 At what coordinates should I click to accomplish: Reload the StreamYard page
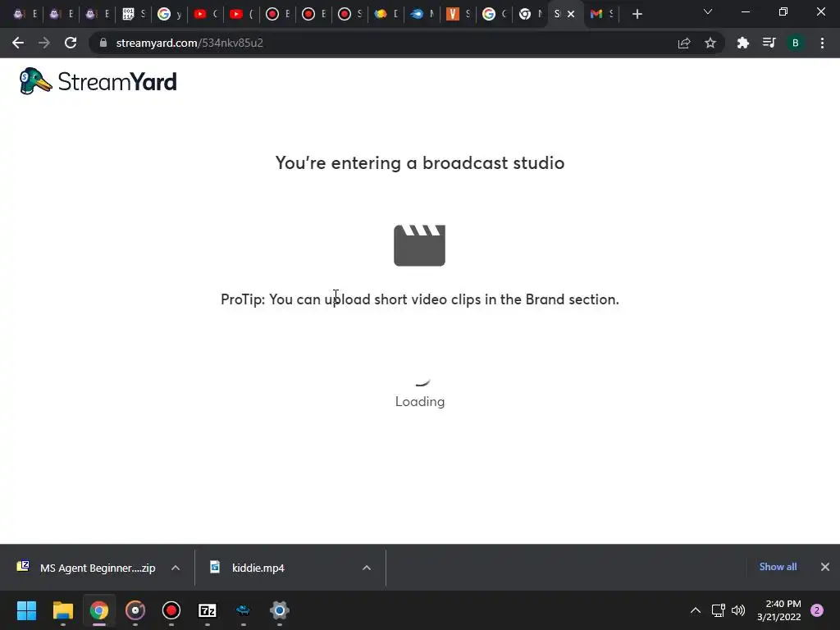pos(71,43)
